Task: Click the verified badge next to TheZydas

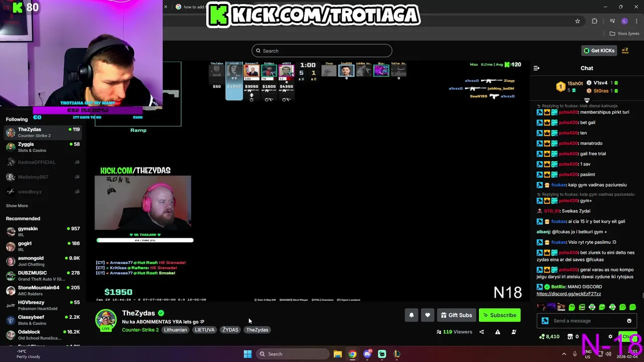Action: (161, 313)
